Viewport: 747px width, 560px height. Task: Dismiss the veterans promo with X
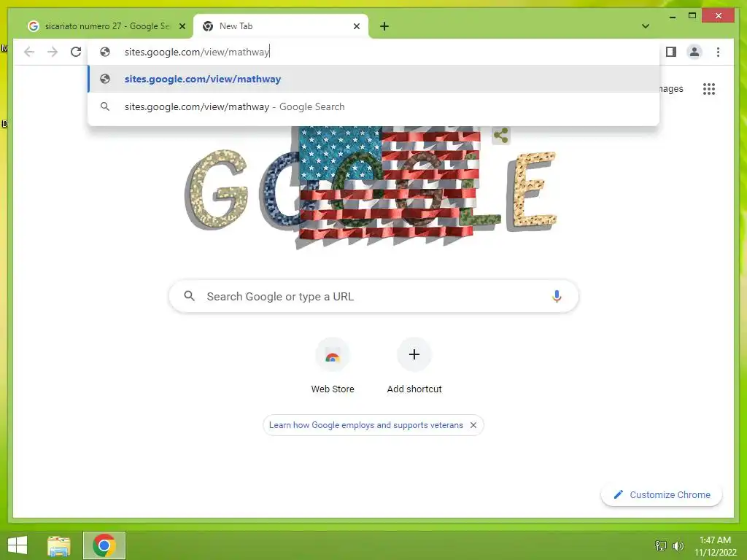point(473,425)
